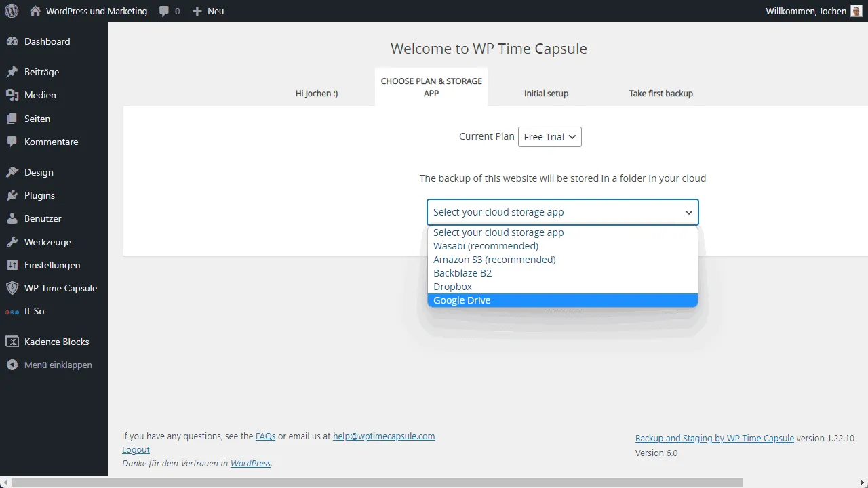Click the If-So dots icon
The width and height of the screenshot is (868, 488).
coord(12,312)
